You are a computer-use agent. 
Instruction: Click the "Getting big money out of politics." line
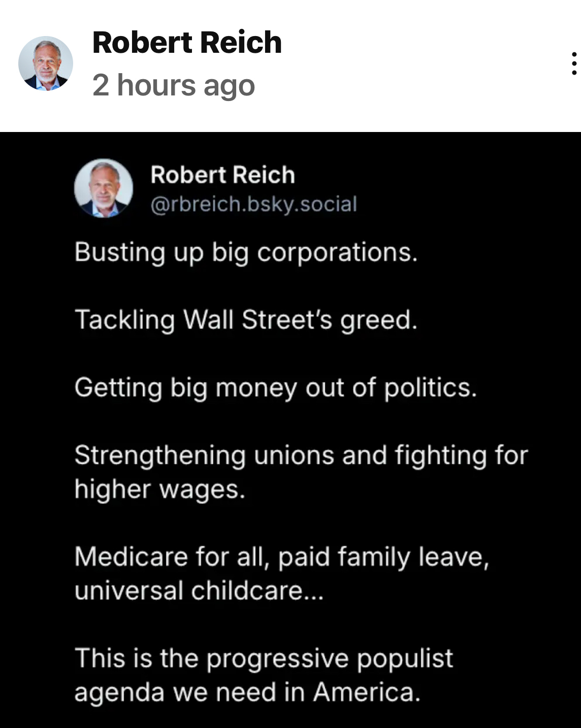[x=275, y=388]
